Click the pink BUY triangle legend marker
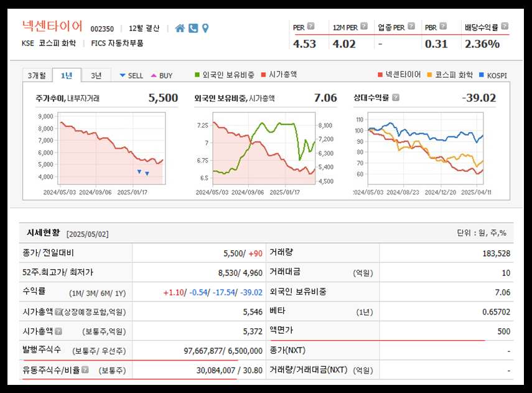 (154, 75)
